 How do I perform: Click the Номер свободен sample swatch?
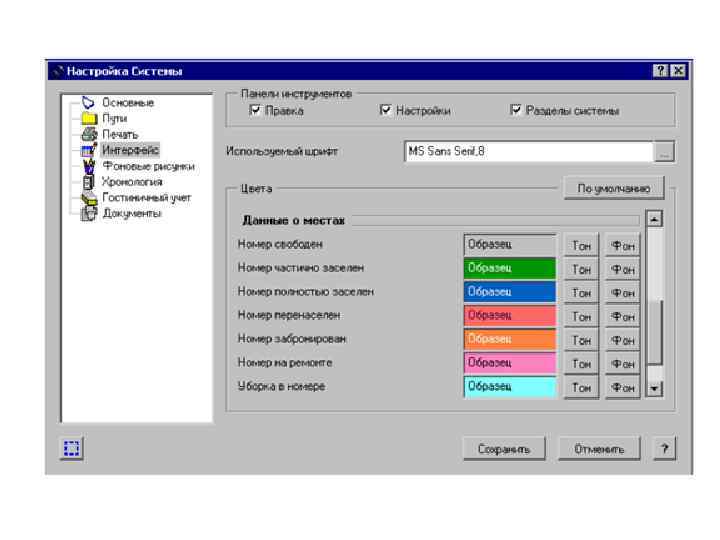coord(510,245)
